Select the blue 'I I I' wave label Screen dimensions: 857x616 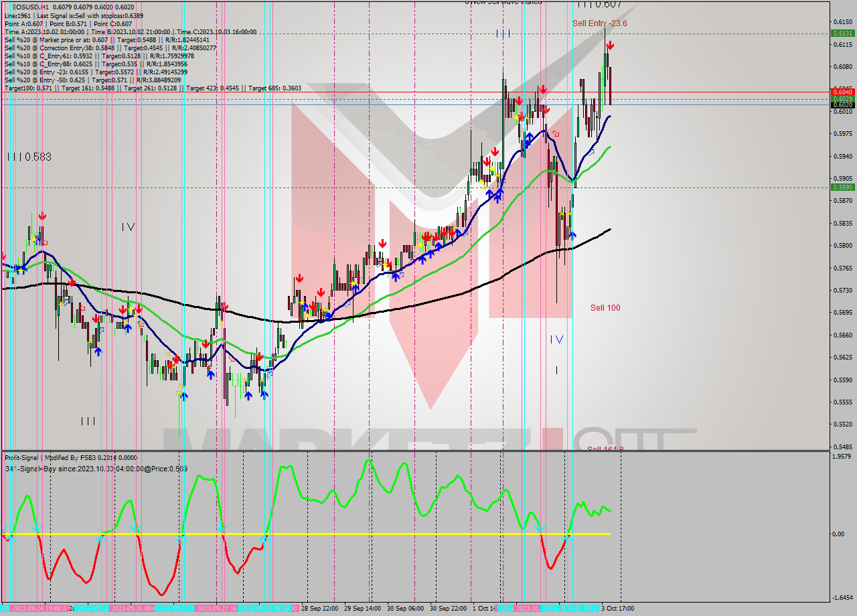tap(503, 33)
